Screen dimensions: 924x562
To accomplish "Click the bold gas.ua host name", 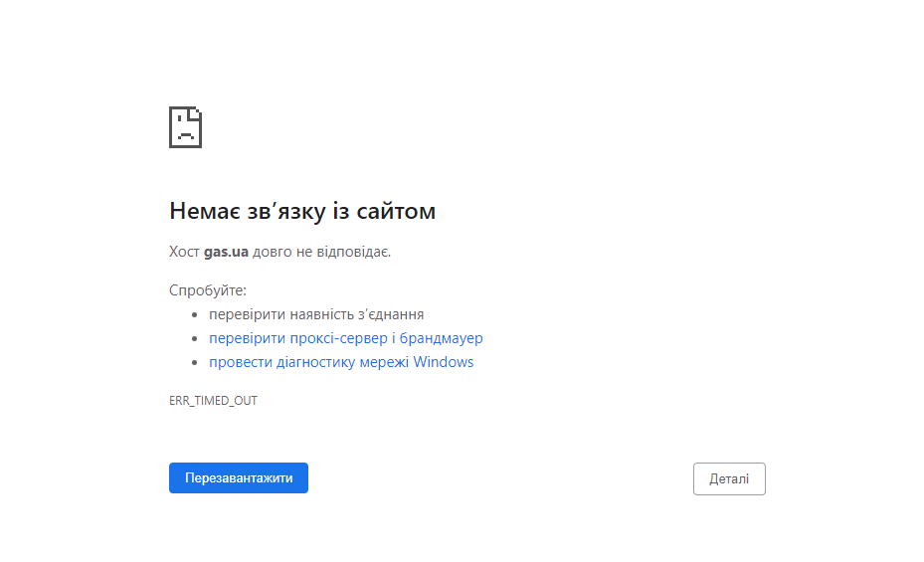I will (x=226, y=252).
